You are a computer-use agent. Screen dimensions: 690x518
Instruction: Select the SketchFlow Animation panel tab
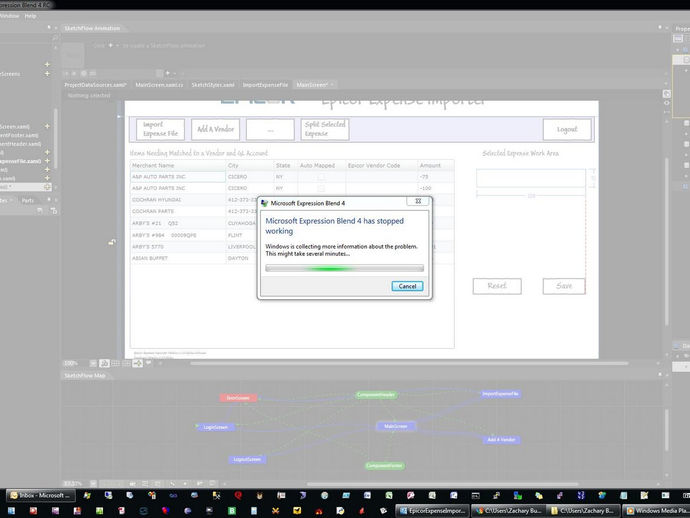click(x=92, y=28)
